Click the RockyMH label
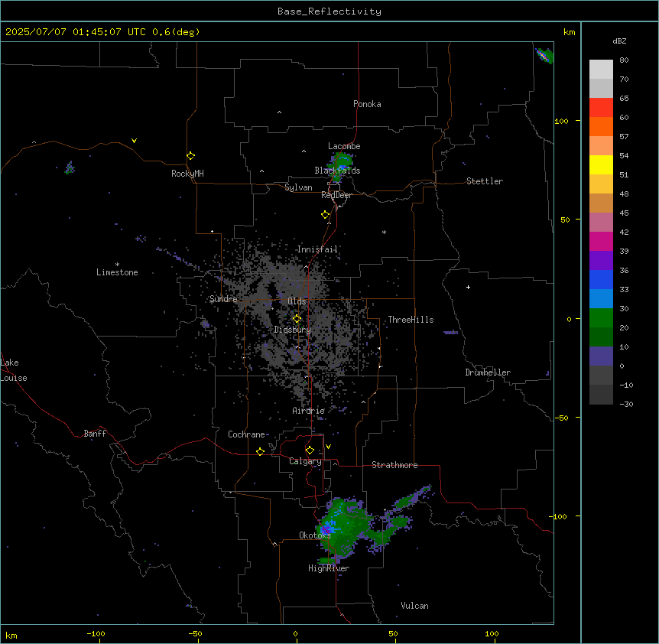 (187, 174)
